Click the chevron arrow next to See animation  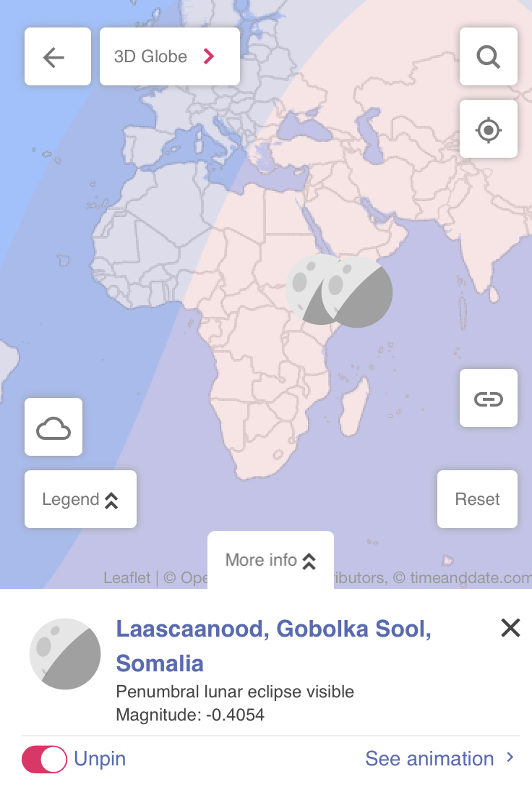pyautogui.click(x=510, y=757)
